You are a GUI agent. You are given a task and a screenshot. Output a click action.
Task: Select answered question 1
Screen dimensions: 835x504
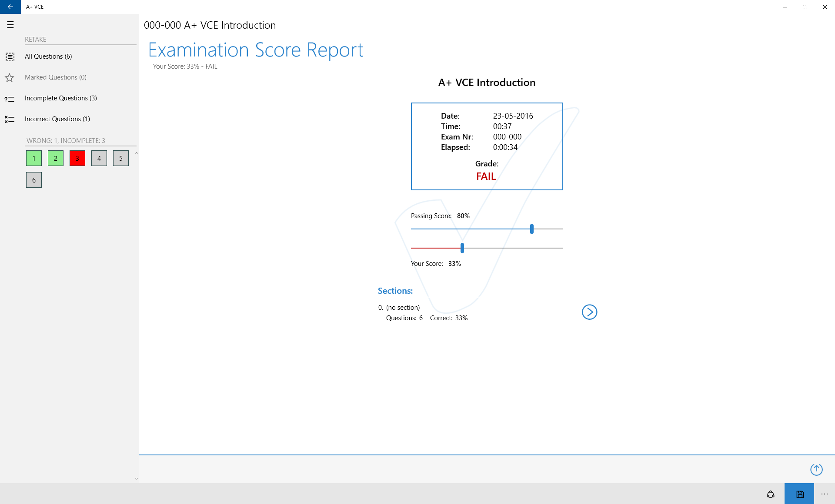pos(33,158)
